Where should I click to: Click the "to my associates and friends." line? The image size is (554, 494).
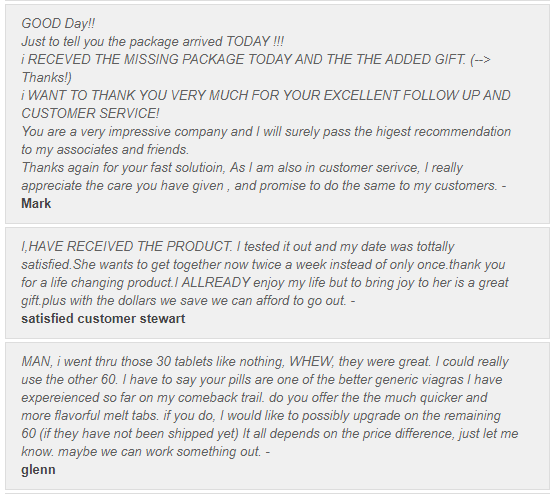(x=105, y=149)
